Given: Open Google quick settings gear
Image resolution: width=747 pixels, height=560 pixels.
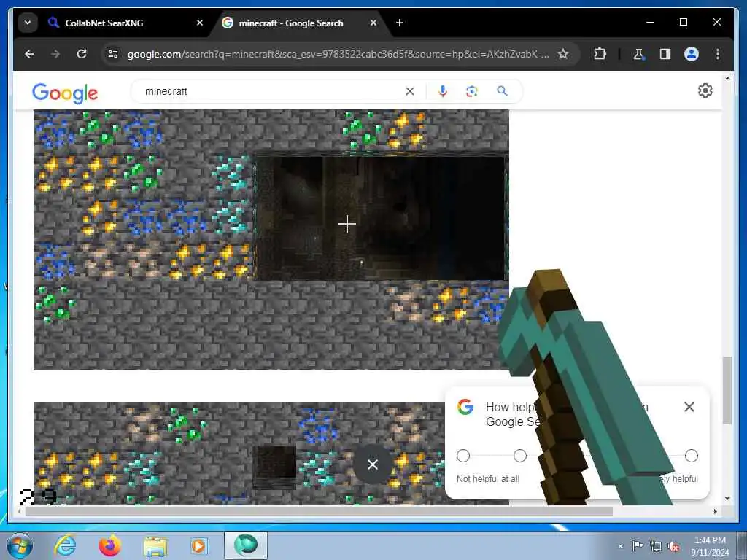Looking at the screenshot, I should [x=705, y=90].
